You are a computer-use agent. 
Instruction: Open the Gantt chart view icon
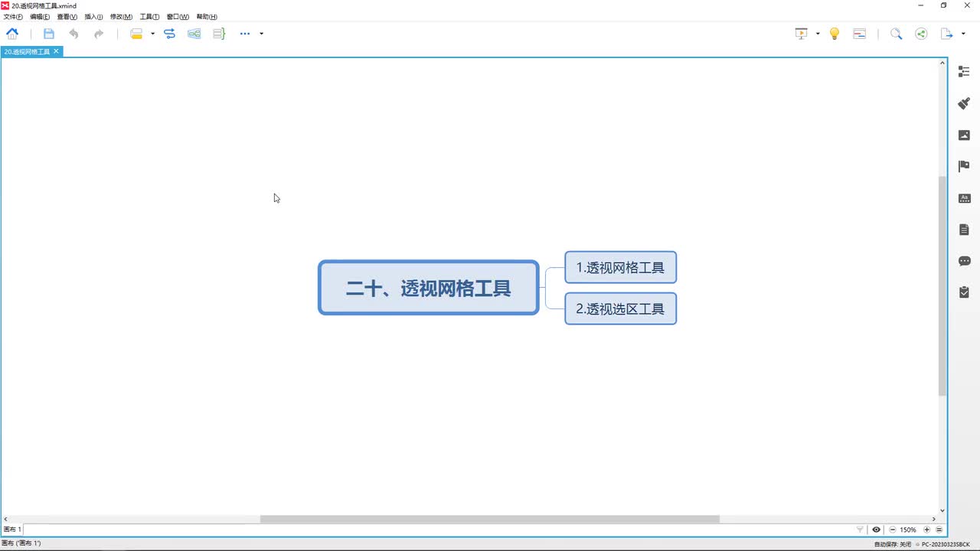[x=860, y=34]
